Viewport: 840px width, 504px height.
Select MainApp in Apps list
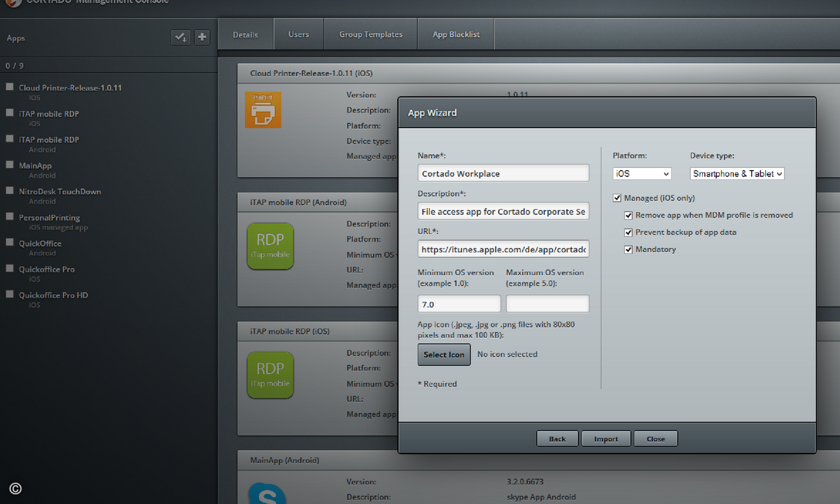[x=35, y=165]
